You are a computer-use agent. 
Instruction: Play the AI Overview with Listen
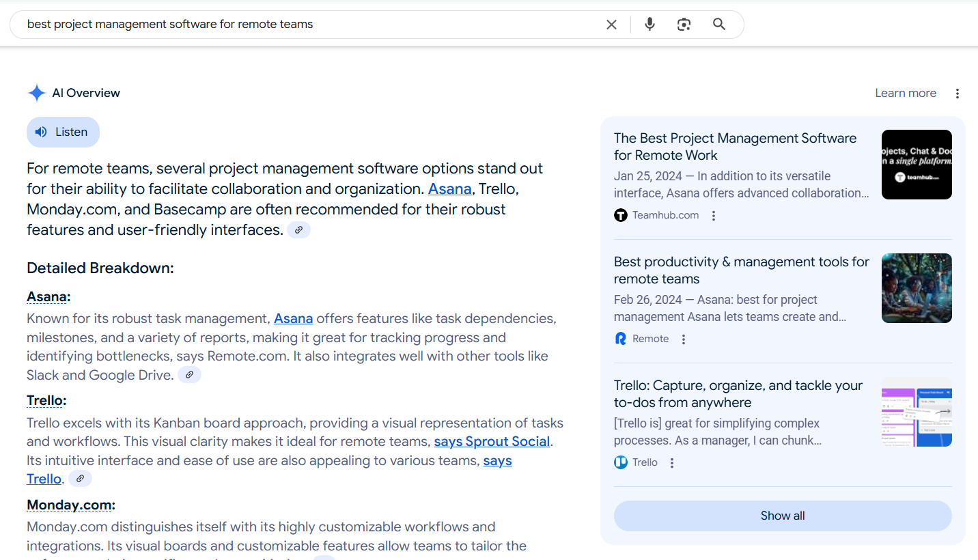click(x=63, y=132)
